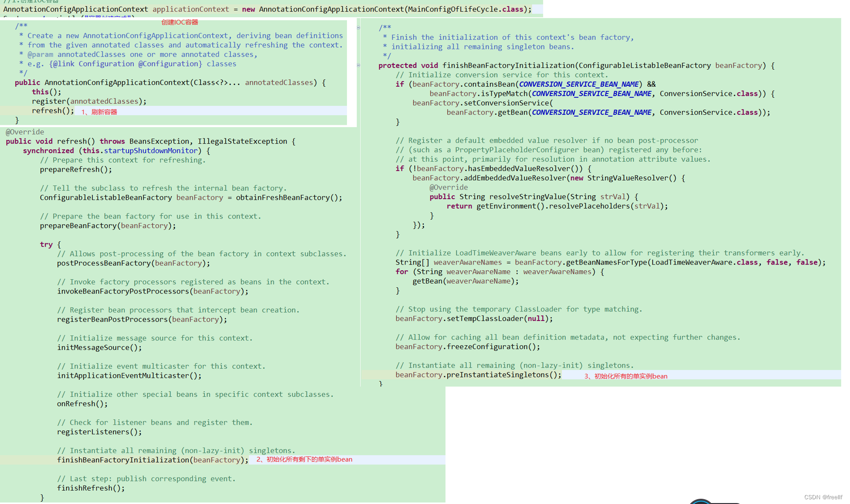Click the 'prepareRefresh();' call
The width and height of the screenshot is (850, 504).
coord(76,169)
